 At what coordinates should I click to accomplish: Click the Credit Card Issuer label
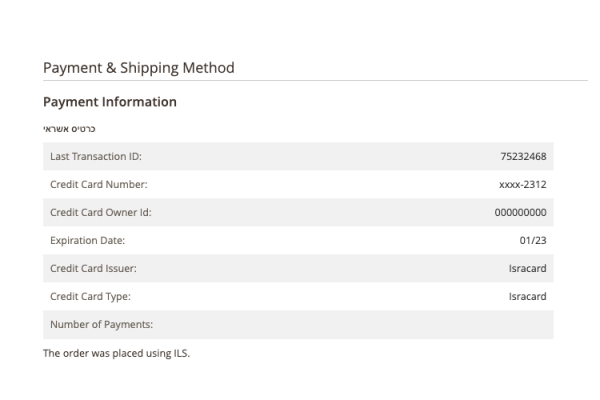point(93,268)
